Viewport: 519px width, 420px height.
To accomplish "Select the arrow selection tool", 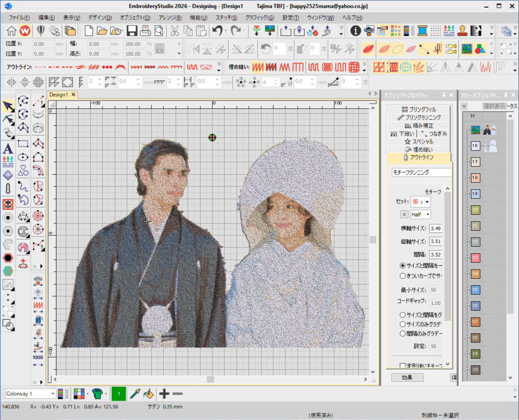I will [8, 106].
